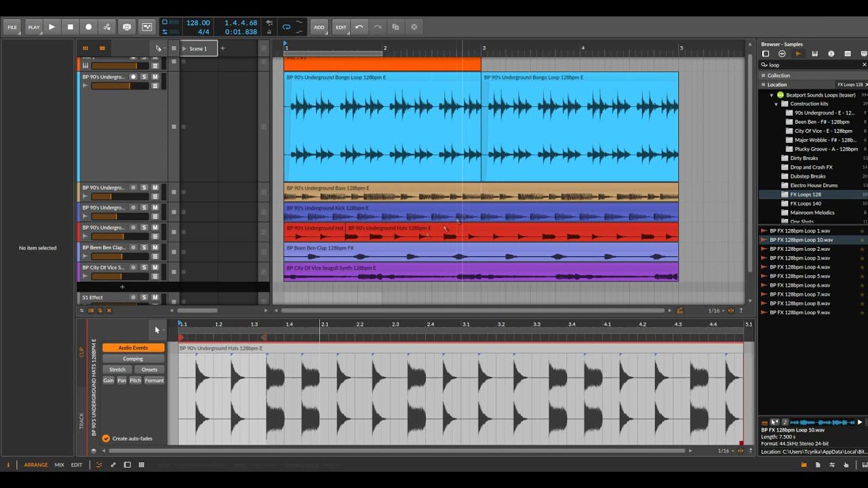The image size is (868, 488).
Task: Solo the BP City Of Vice track
Action: pos(144,268)
